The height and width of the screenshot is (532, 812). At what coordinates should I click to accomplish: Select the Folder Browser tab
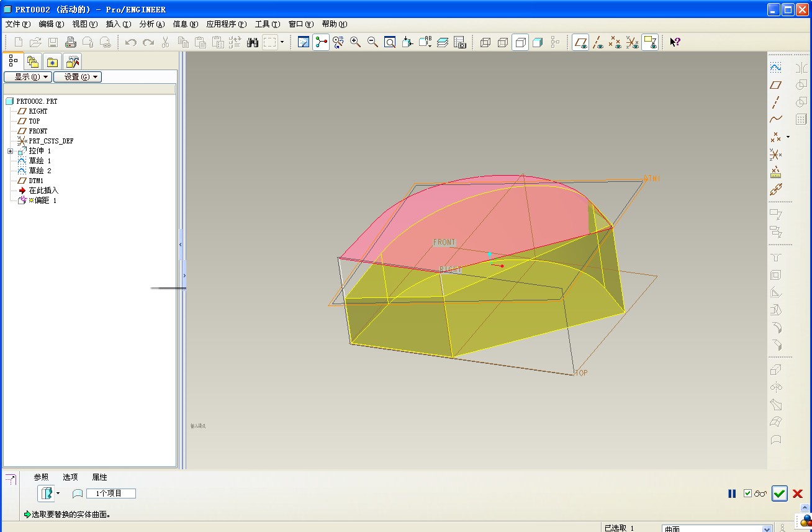click(x=33, y=61)
